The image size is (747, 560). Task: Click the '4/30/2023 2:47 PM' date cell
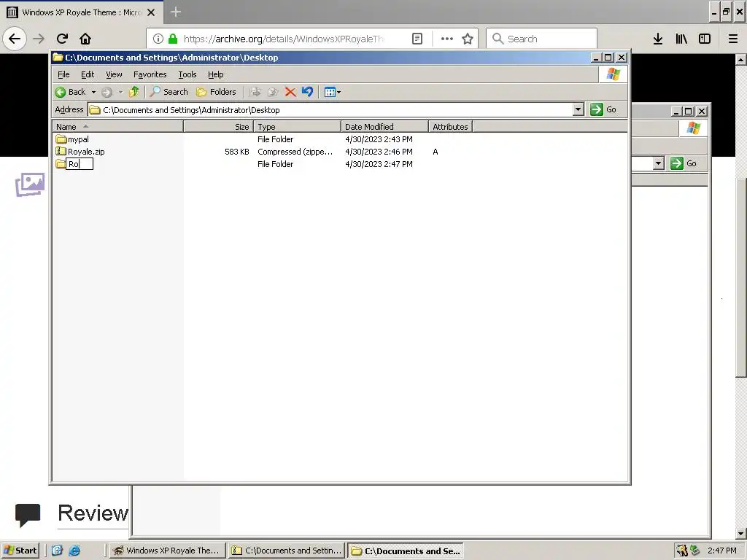pos(379,164)
